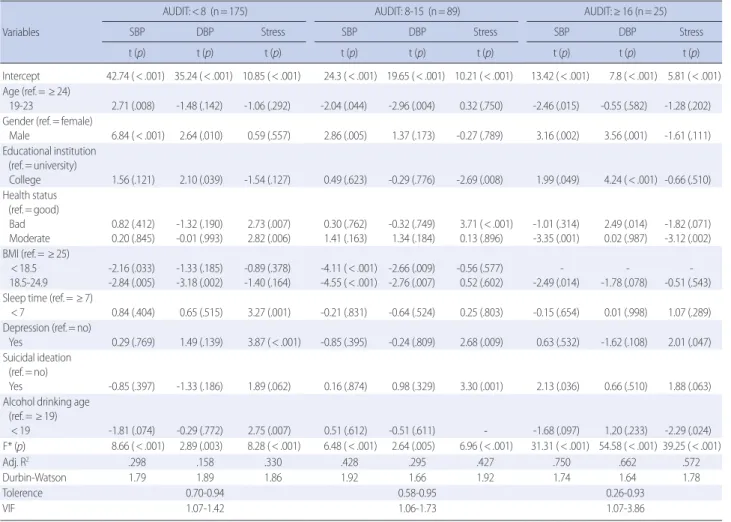This screenshot has width=731, height=522.
Task: Click the Durbin-Watson value '1.79'
Action: (137, 478)
